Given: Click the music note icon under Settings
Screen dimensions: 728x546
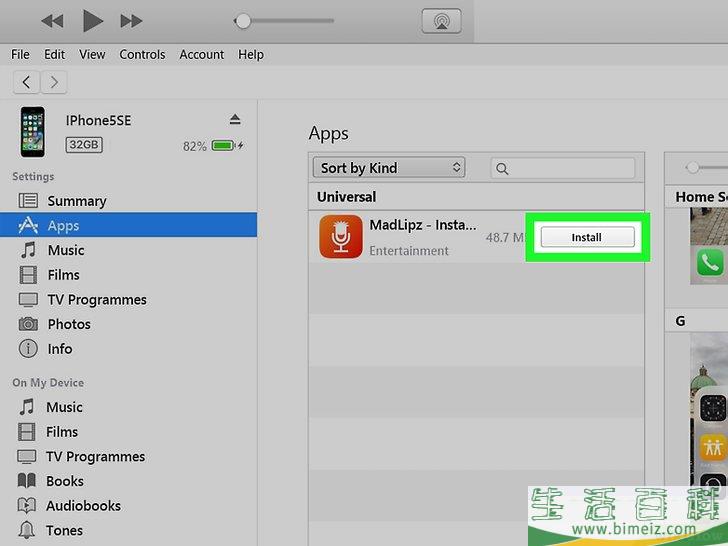Looking at the screenshot, I should click(28, 250).
